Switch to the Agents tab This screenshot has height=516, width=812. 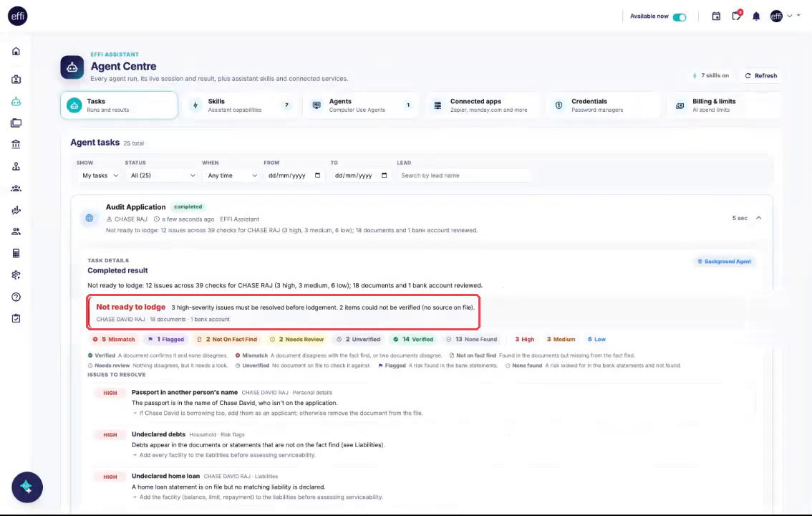coord(361,105)
